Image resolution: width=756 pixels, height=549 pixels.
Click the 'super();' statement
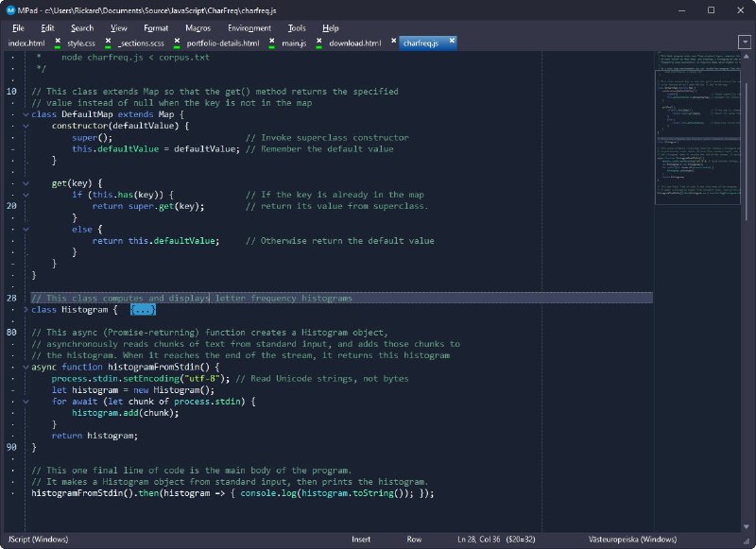(92, 137)
